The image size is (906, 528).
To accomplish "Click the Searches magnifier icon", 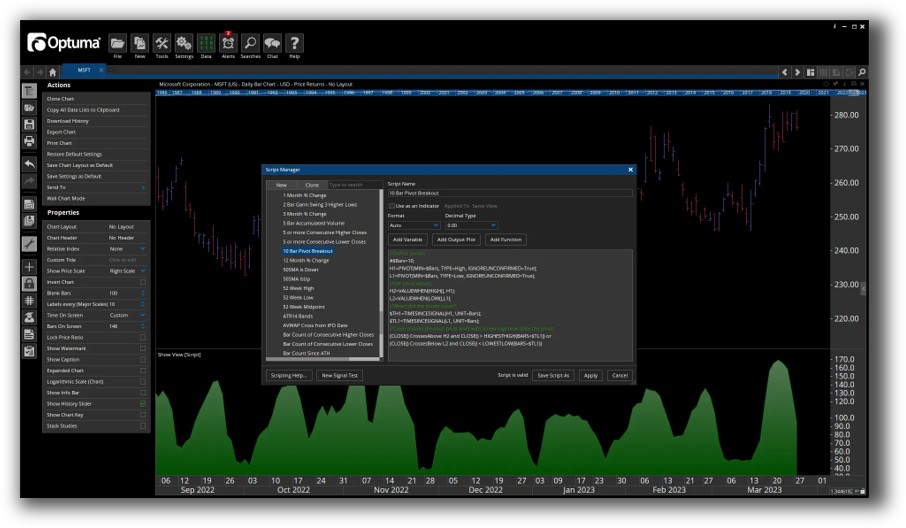I will coord(250,44).
